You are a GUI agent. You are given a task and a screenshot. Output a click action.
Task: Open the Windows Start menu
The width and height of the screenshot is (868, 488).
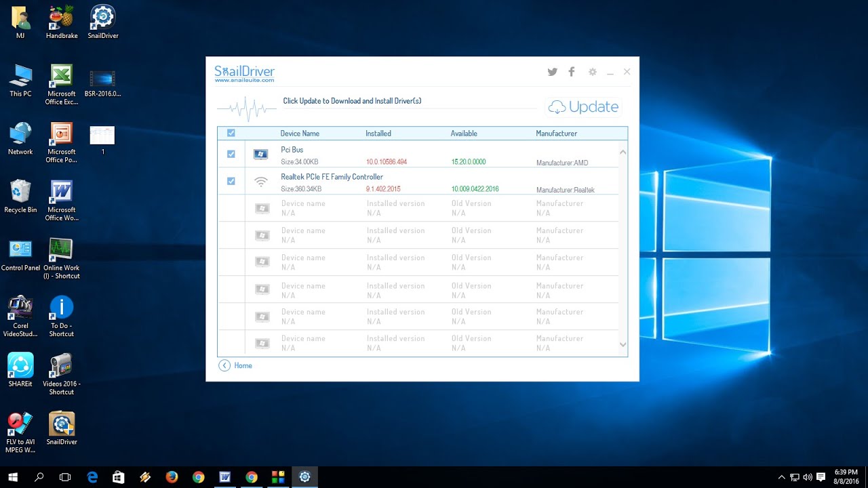click(13, 476)
